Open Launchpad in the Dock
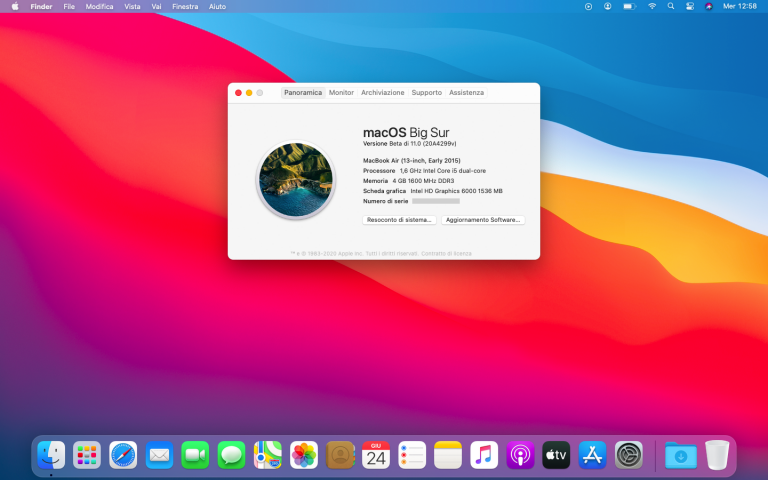The image size is (768, 480). click(87, 455)
